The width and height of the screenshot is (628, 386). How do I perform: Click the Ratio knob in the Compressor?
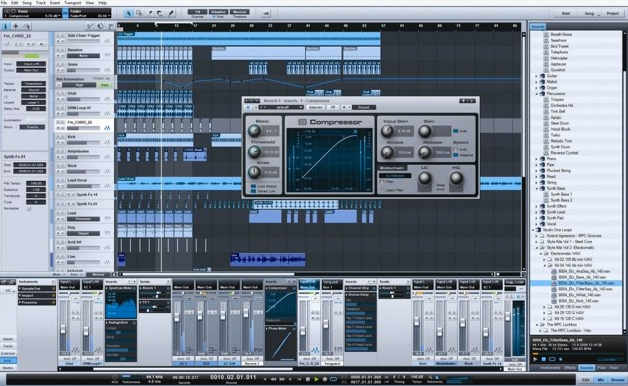[254, 131]
